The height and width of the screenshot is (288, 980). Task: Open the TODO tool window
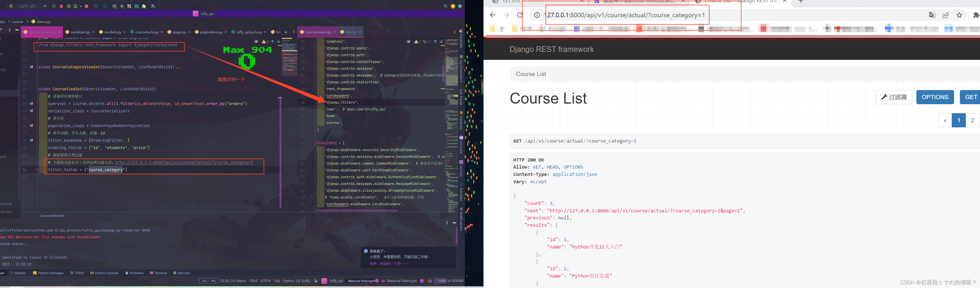(77, 273)
